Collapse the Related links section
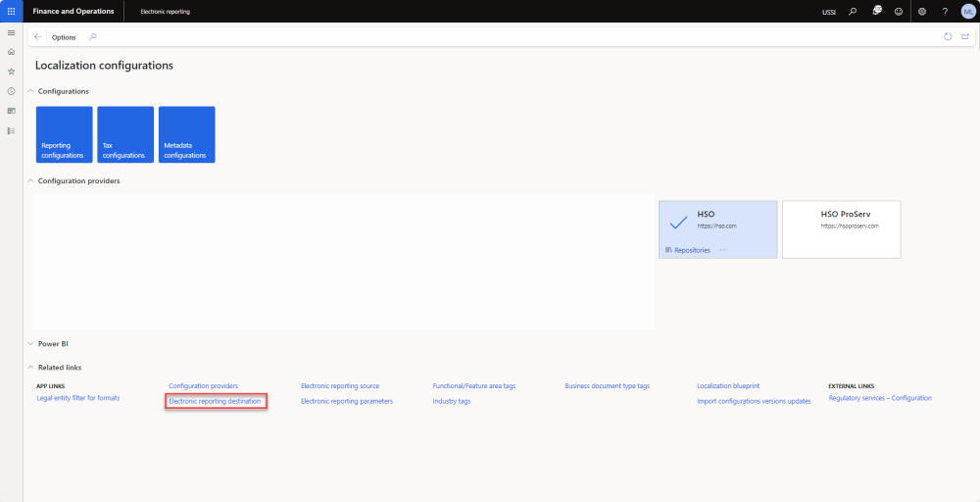The height and width of the screenshot is (502, 980). coord(30,368)
